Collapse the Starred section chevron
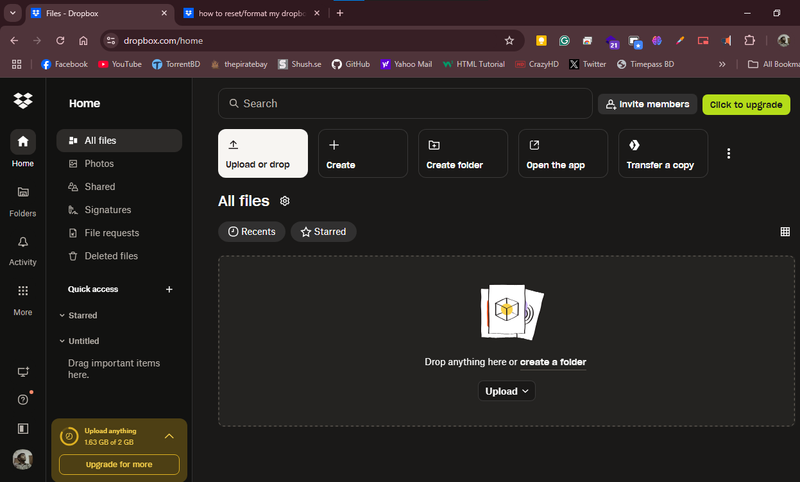800x482 pixels. [62, 315]
